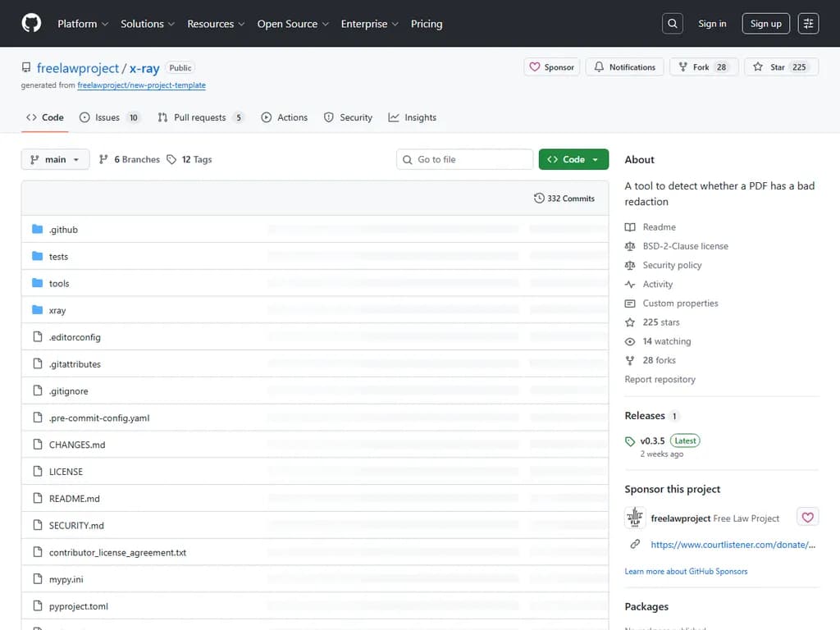
Task: Fork the x-ray repository
Action: point(693,67)
